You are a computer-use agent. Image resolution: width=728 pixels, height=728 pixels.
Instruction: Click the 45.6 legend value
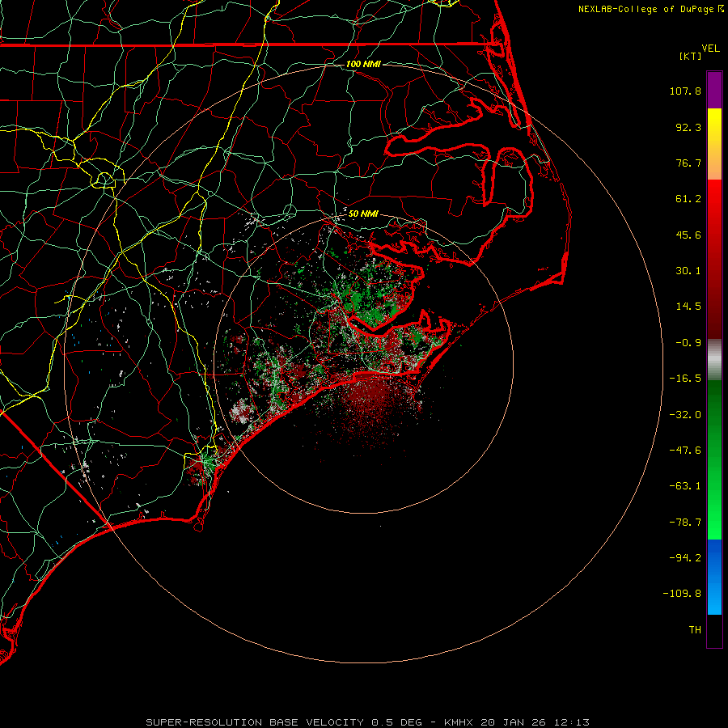pyautogui.click(x=688, y=235)
